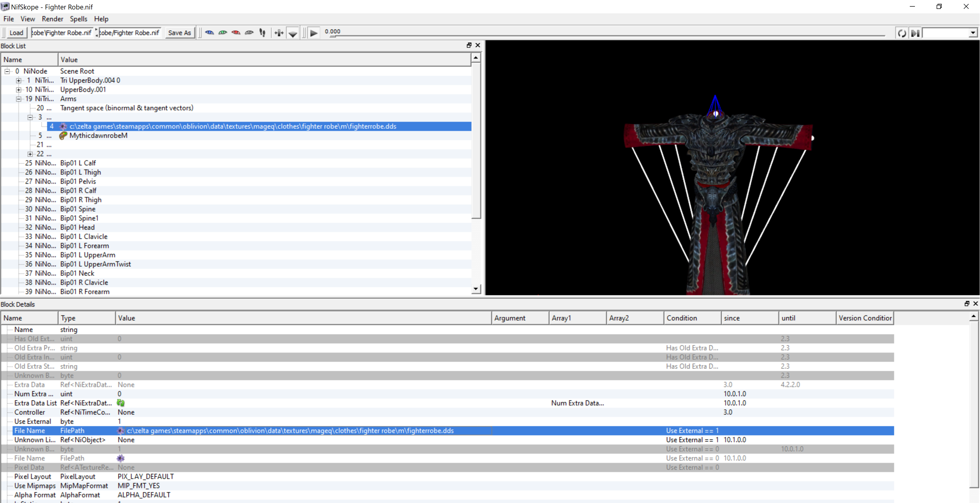The height and width of the screenshot is (503, 980).
Task: Expand the Tri UpperBody.004 0 block
Action: (19, 80)
